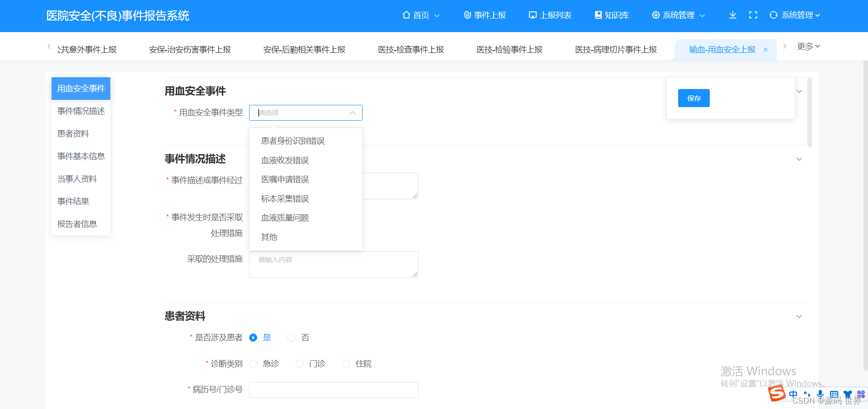Click the monitor icon beside 上报列表
Viewport: 868px width, 409px height.
coord(533,15)
